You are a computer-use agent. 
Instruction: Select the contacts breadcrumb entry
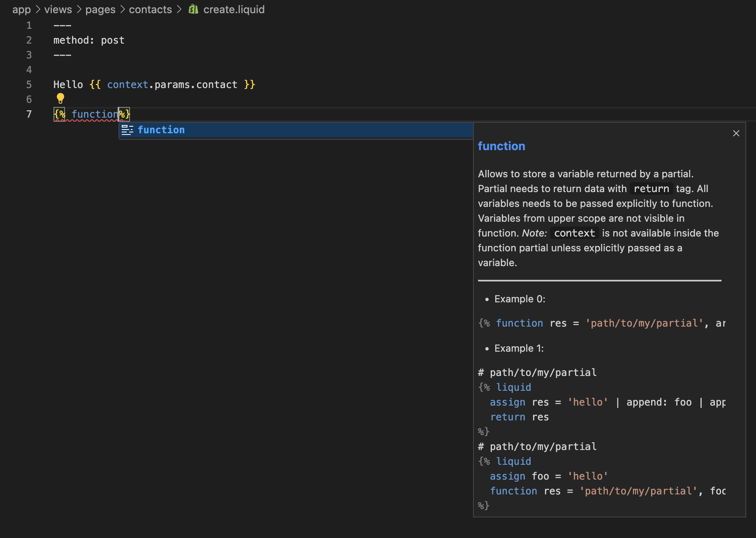[x=150, y=9]
